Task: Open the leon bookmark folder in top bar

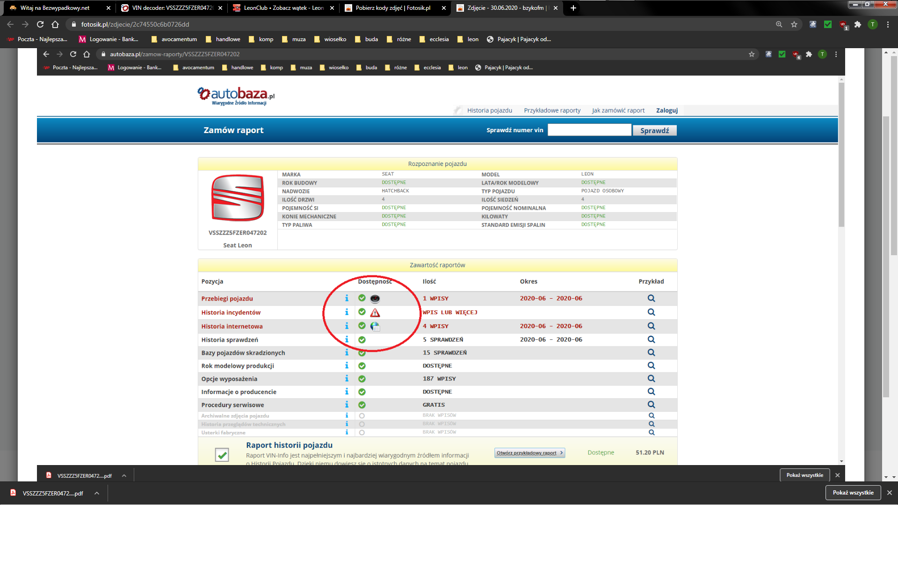Action: pyautogui.click(x=468, y=39)
